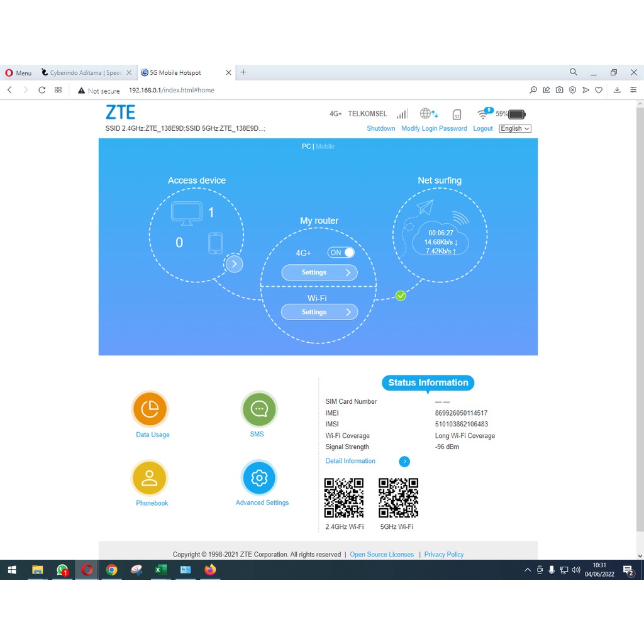Open the green SMS message icon
Image resolution: width=644 pixels, height=644 pixels.
click(259, 409)
